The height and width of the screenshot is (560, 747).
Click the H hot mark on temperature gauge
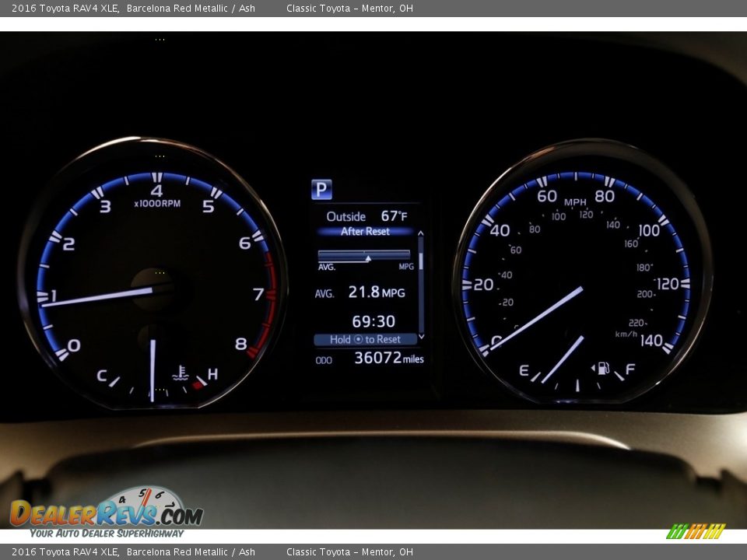click(x=212, y=374)
